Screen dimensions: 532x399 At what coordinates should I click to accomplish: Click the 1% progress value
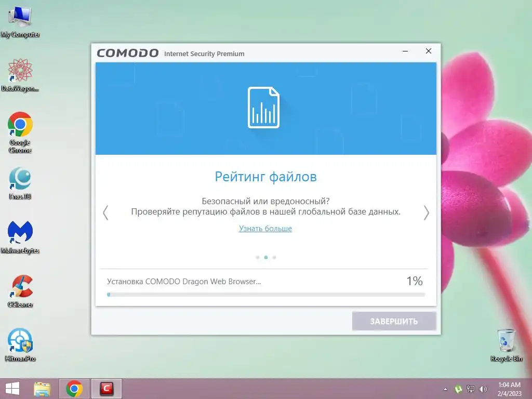(x=415, y=281)
